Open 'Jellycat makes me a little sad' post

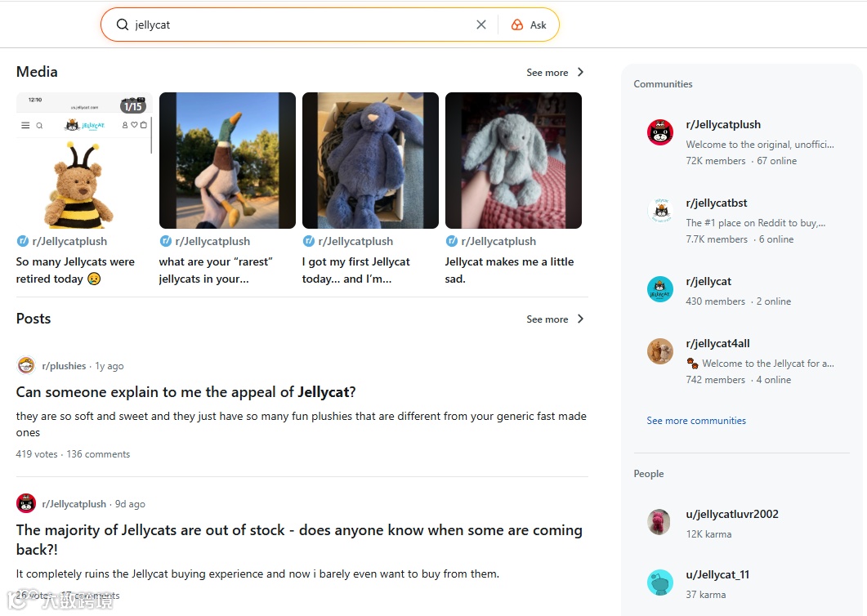pyautogui.click(x=509, y=270)
